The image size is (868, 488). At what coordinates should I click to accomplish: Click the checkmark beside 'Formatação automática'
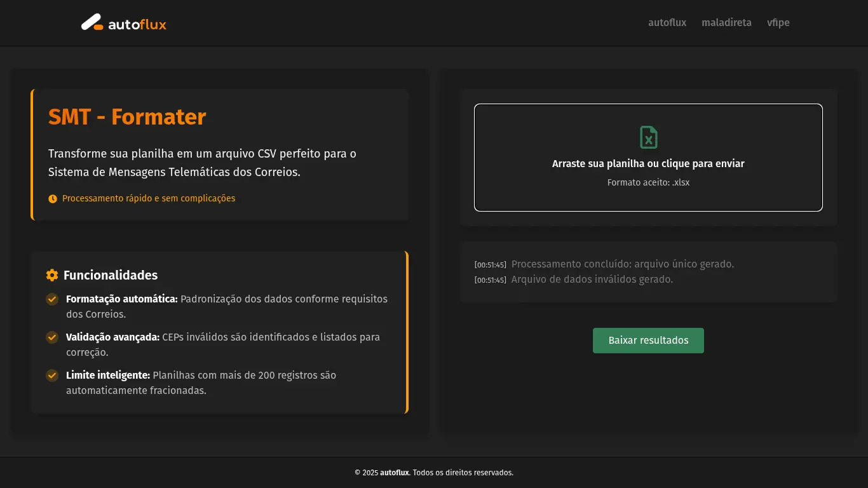52,299
